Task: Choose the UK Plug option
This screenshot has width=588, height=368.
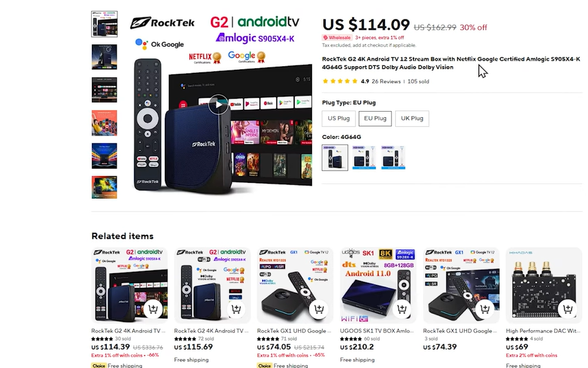Action: point(412,118)
